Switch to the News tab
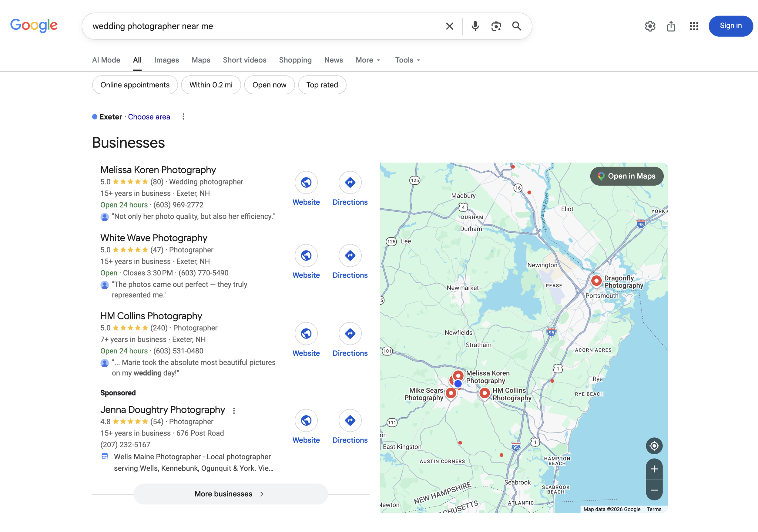The height and width of the screenshot is (532, 758). [x=334, y=60]
